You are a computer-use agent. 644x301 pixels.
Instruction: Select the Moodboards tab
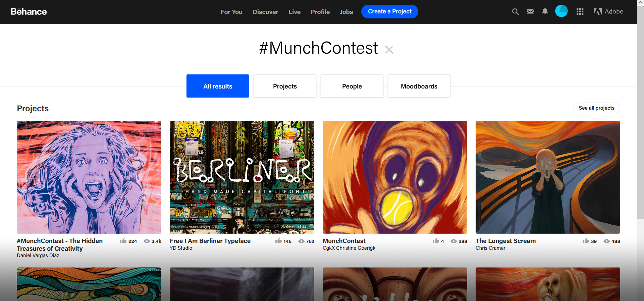419,86
